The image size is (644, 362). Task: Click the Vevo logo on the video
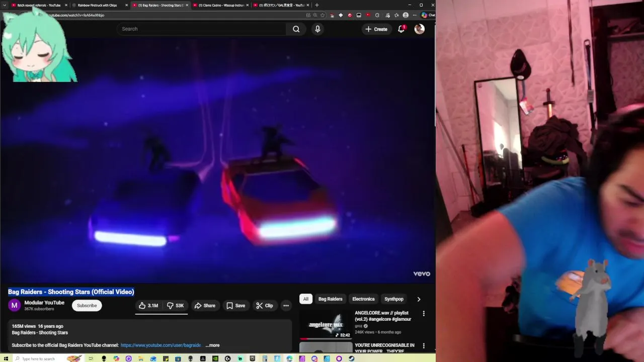coord(422,274)
